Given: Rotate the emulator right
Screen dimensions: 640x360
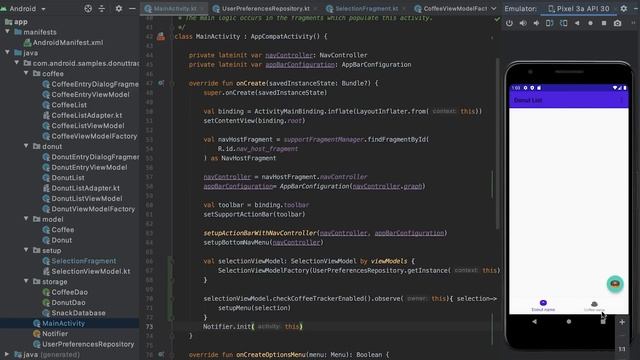Looking at the screenshot, I should pyautogui.click(x=564, y=23).
